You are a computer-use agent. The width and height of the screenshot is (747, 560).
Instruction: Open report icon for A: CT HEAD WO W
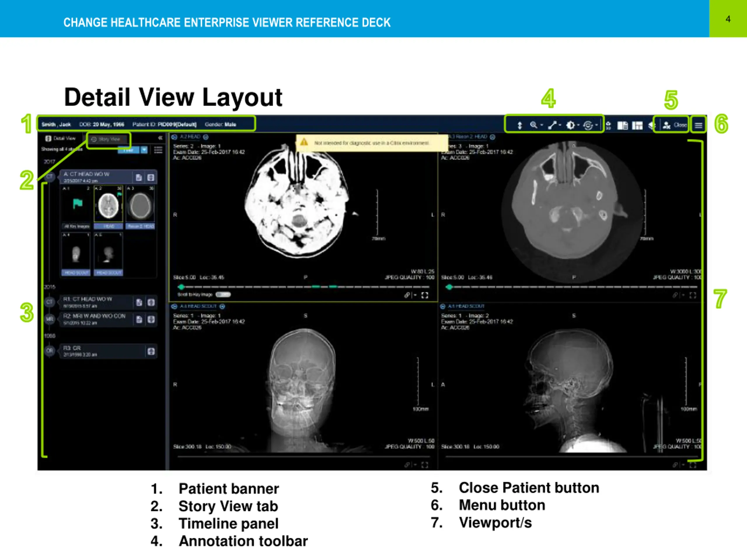pos(139,178)
